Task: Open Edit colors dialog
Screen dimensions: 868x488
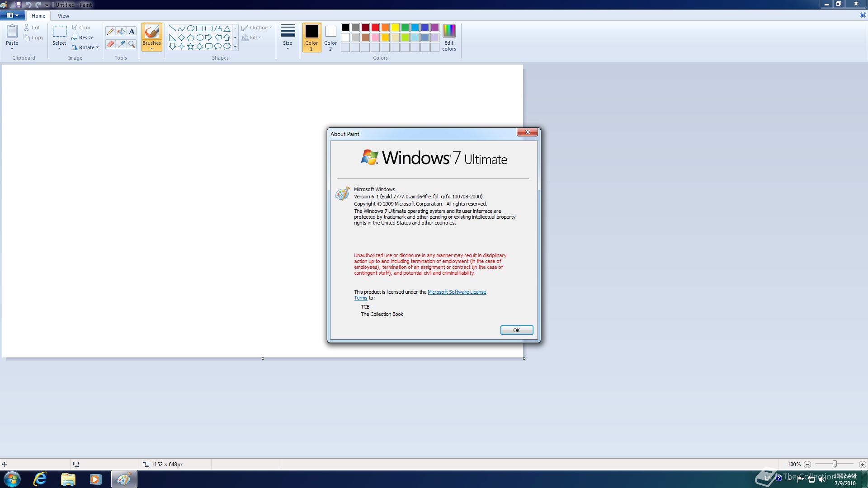Action: coord(449,38)
